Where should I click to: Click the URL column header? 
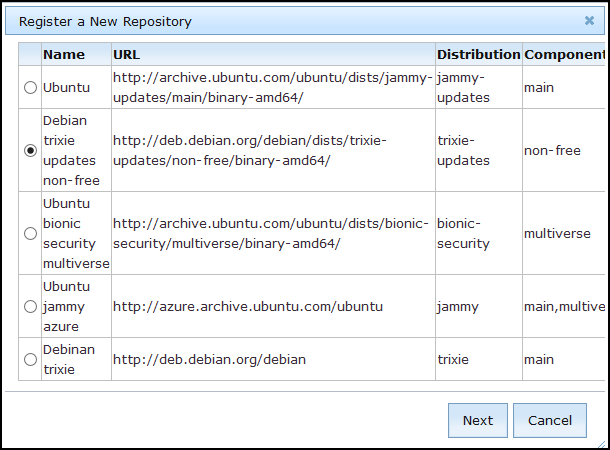tap(273, 54)
